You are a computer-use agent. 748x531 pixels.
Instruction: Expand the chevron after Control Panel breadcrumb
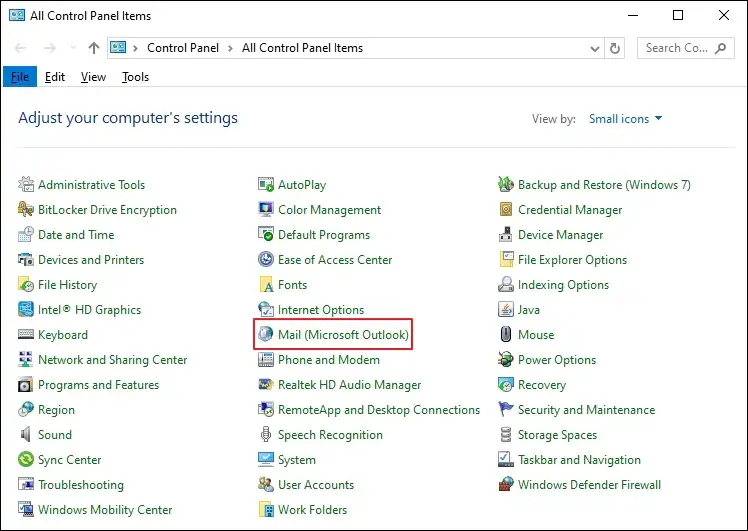[230, 48]
